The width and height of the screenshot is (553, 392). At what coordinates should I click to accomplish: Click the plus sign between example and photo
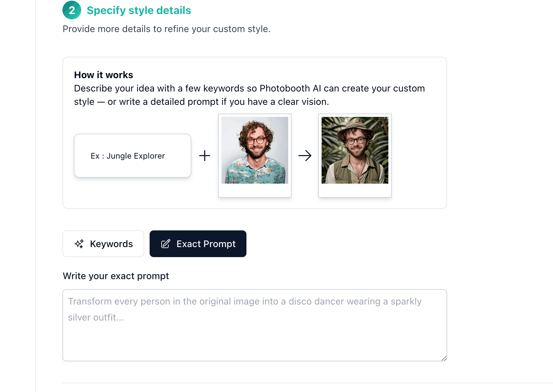tap(205, 156)
